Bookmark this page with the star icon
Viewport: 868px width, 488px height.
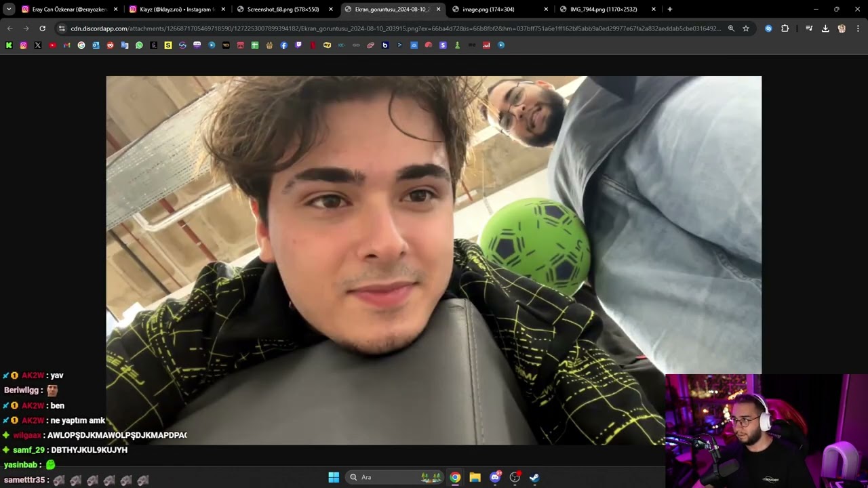pyautogui.click(x=746, y=28)
